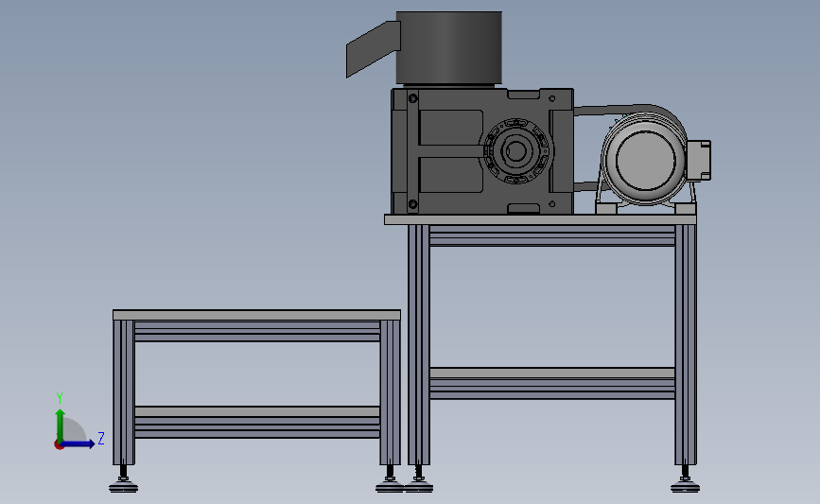Select the low table's left aluminum leg

click(123, 392)
